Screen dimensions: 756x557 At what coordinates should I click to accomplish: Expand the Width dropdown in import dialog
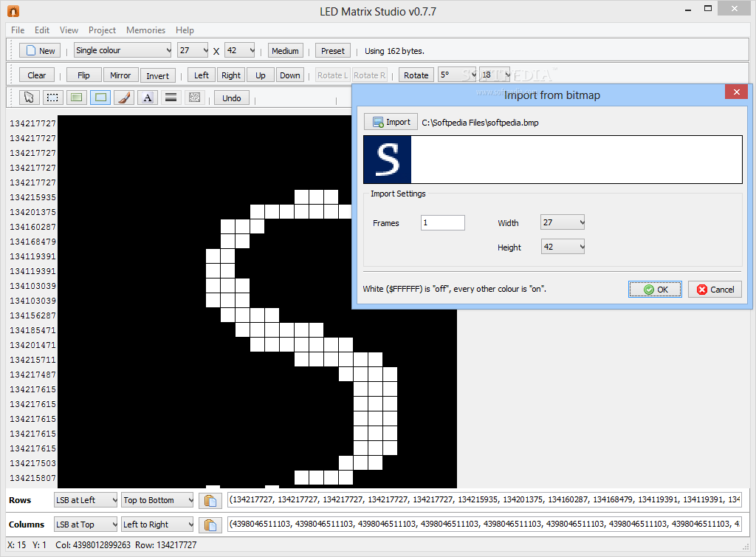(563, 222)
